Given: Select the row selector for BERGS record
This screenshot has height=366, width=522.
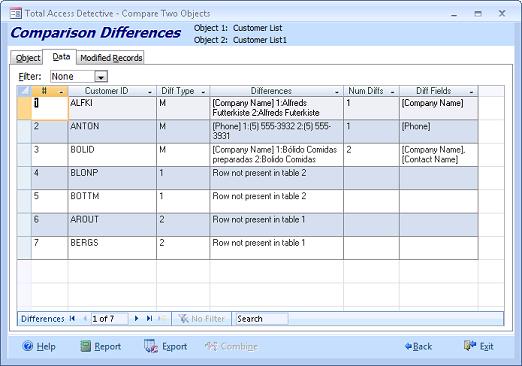Looking at the screenshot, I should point(24,248).
